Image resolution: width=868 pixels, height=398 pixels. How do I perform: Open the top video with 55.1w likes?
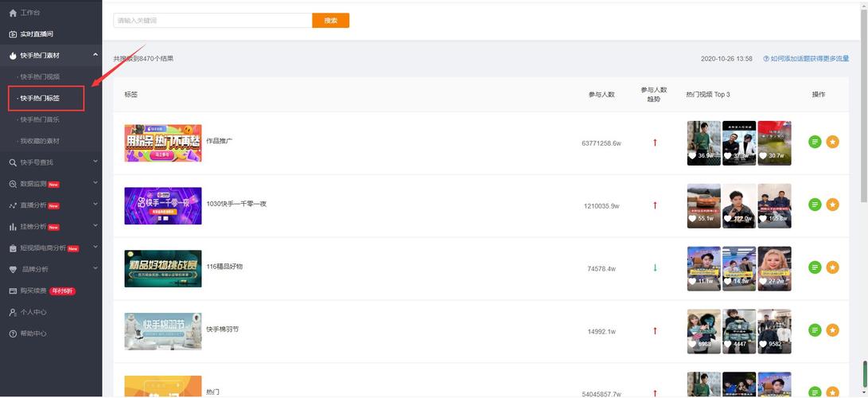pyautogui.click(x=704, y=206)
